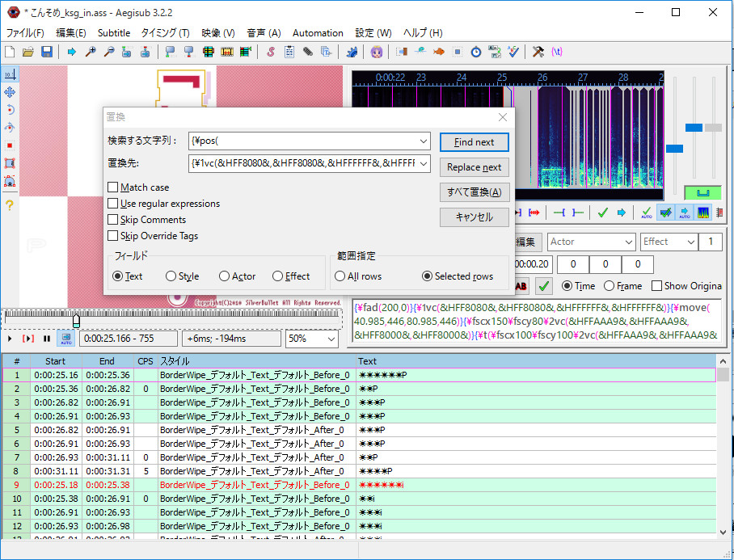Close the 置換 replace dialog
734x560 pixels.
coord(503,117)
